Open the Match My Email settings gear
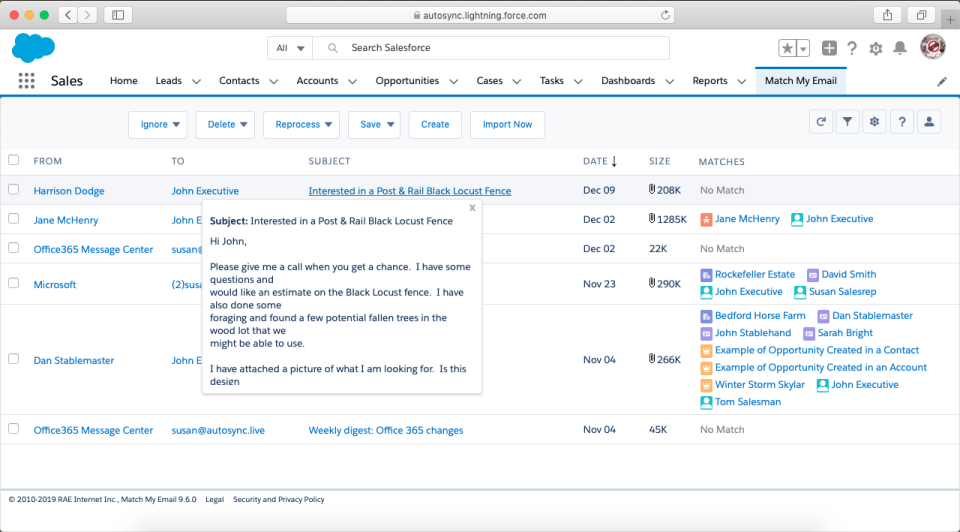 tap(874, 122)
